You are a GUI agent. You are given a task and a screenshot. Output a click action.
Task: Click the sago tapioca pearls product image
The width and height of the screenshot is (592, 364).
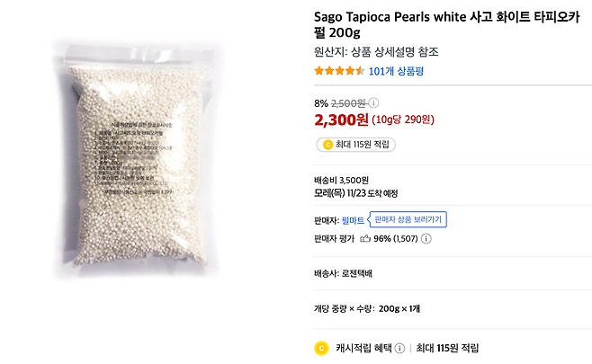(156, 156)
